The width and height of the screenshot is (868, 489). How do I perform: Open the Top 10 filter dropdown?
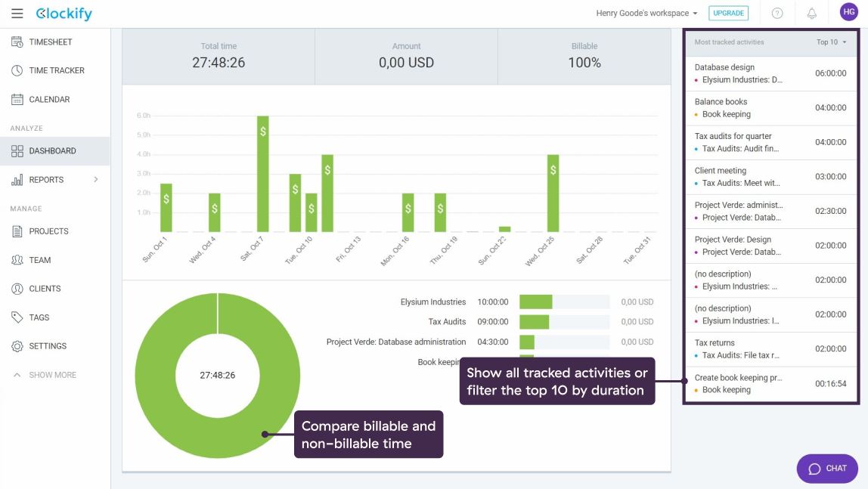[831, 42]
